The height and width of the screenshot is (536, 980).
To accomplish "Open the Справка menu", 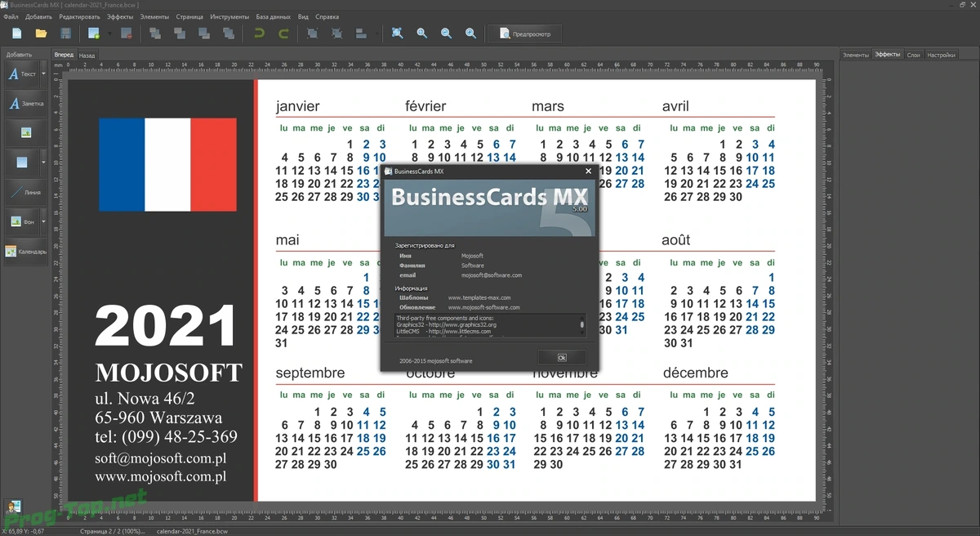I will pos(327,16).
